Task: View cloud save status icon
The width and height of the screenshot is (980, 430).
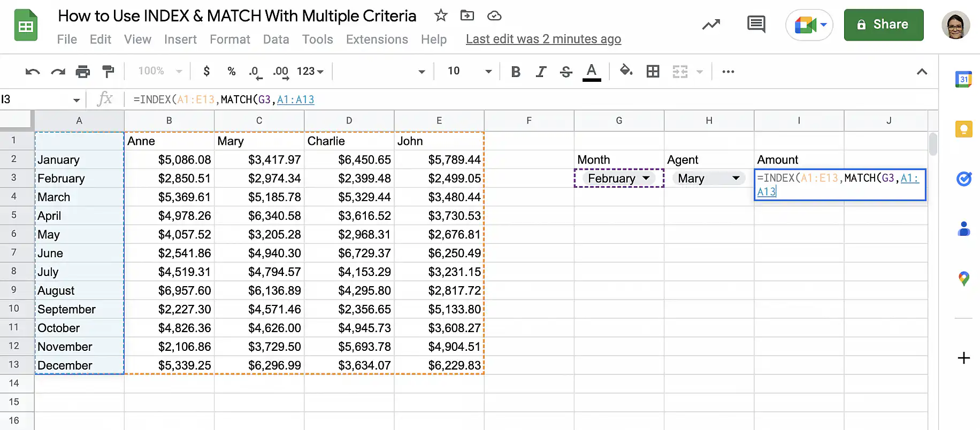Action: pyautogui.click(x=494, y=16)
